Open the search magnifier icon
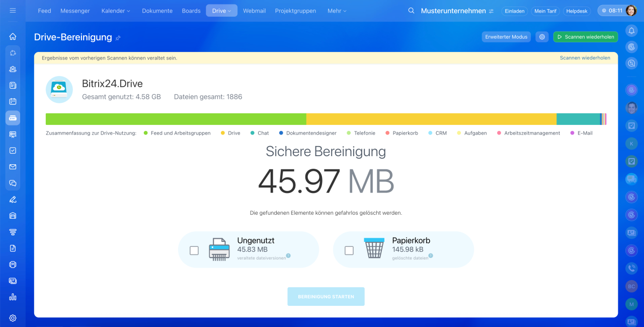Image resolution: width=644 pixels, height=327 pixels. pos(411,11)
